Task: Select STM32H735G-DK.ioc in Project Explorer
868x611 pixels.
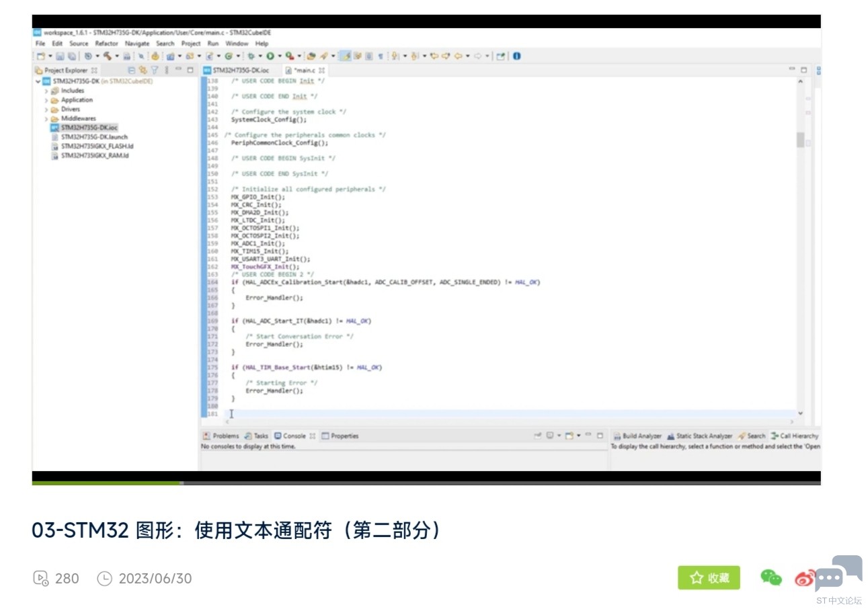Action: tap(84, 128)
